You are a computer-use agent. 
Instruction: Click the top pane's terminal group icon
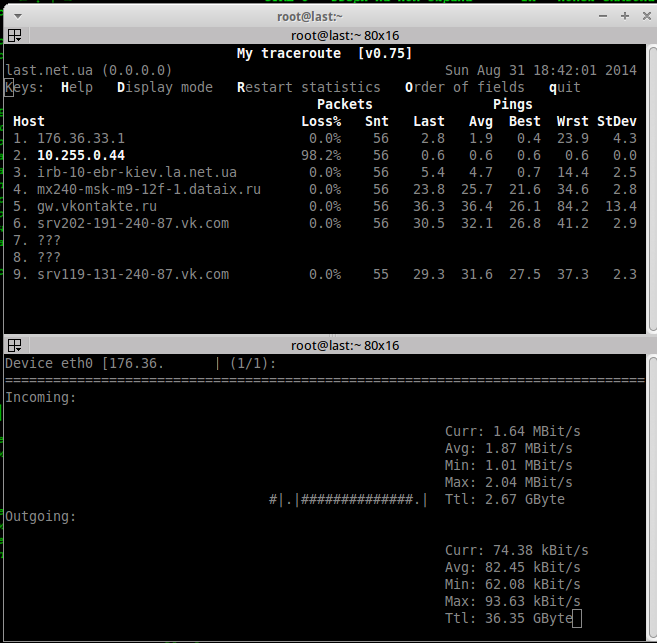(x=14, y=36)
